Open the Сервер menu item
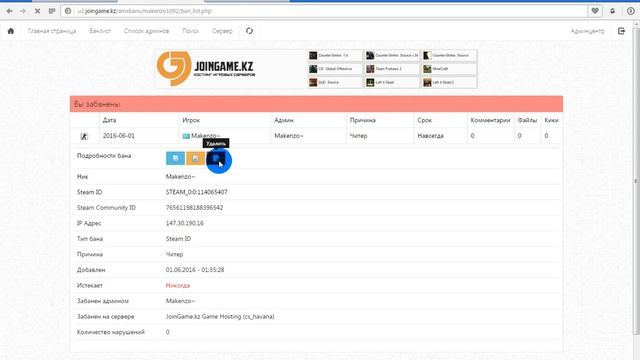This screenshot has height=360, width=640. click(222, 31)
